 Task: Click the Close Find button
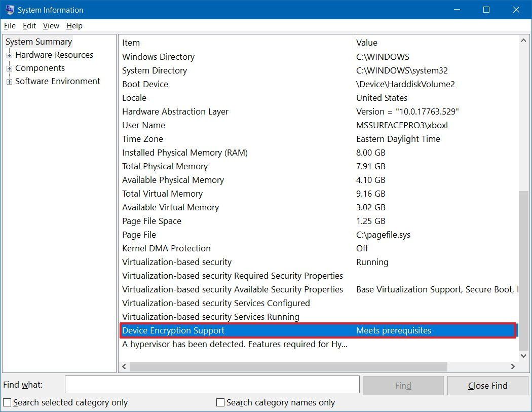[x=487, y=385]
